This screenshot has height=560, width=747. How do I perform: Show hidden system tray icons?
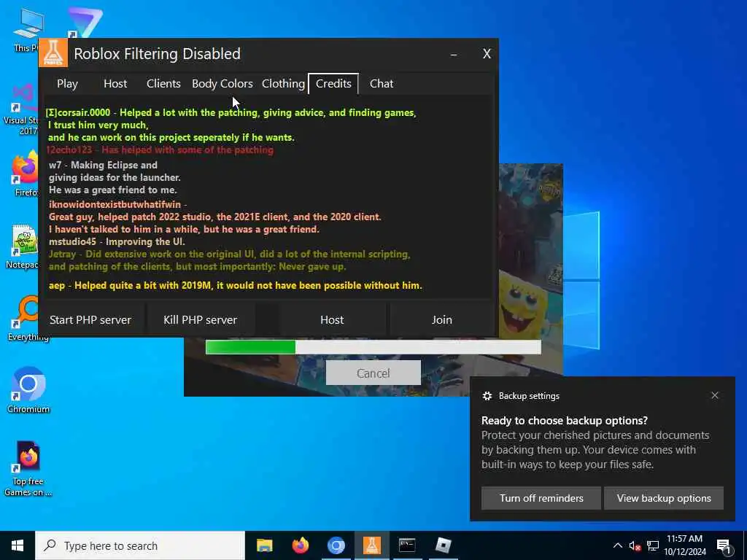[x=617, y=545]
